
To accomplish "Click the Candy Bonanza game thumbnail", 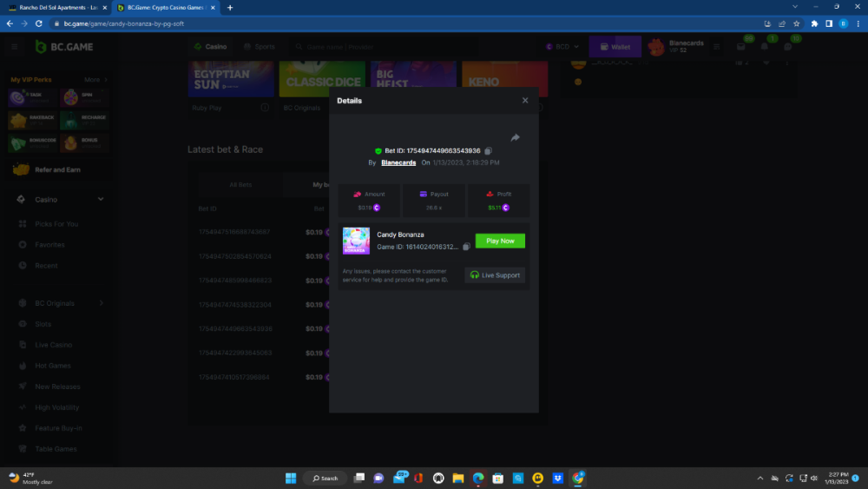I will [x=356, y=241].
